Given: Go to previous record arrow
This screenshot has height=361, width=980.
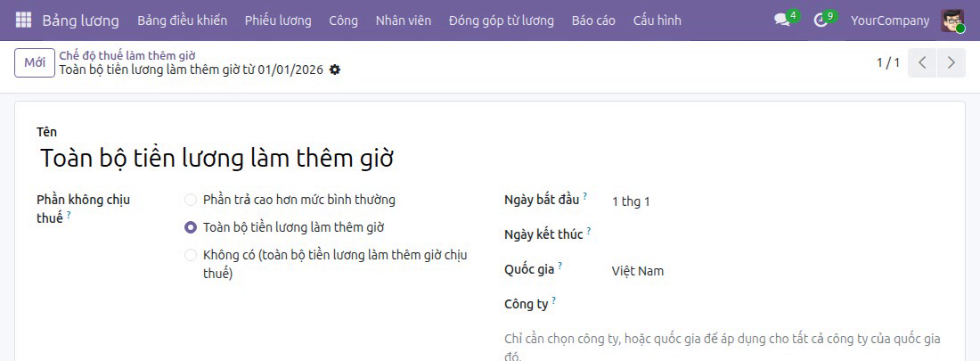Looking at the screenshot, I should pos(922,62).
